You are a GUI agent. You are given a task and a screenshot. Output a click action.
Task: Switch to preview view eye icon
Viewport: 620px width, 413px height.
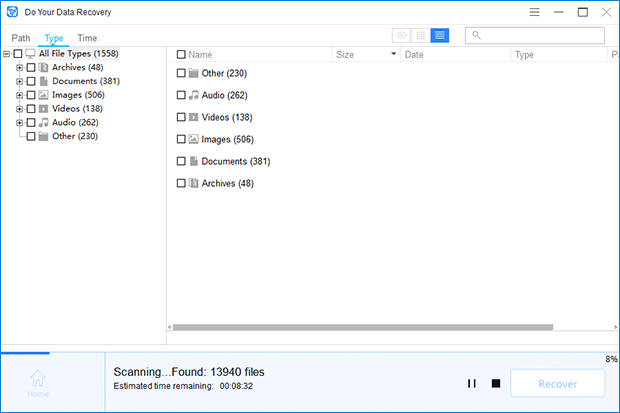402,36
